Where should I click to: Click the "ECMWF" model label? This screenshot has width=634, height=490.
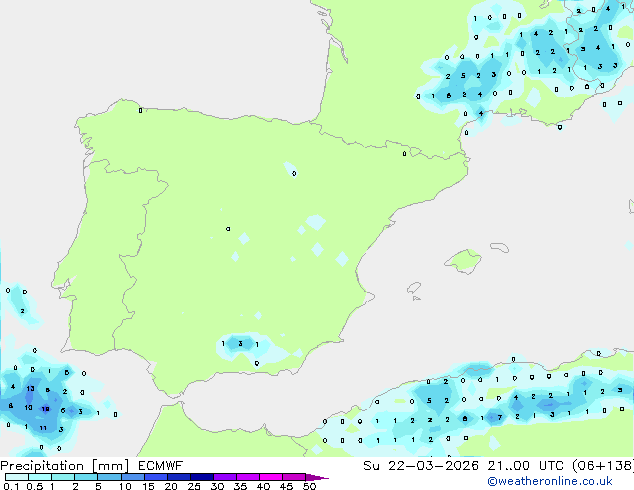[x=161, y=465]
